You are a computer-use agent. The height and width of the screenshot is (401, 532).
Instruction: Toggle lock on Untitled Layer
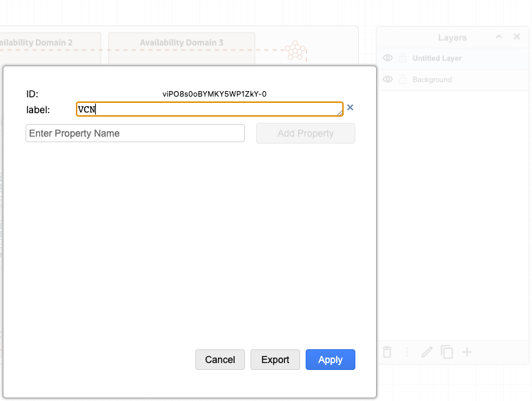coord(403,58)
